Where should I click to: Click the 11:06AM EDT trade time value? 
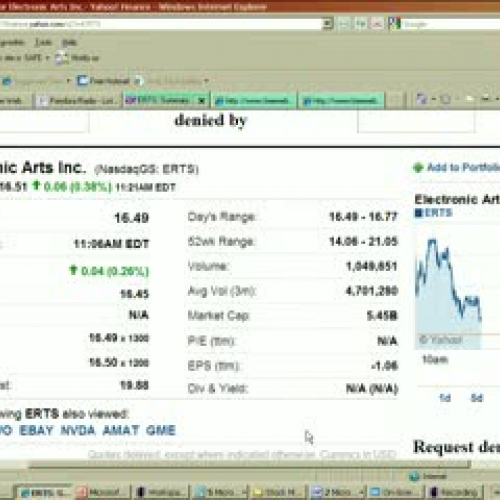[111, 244]
